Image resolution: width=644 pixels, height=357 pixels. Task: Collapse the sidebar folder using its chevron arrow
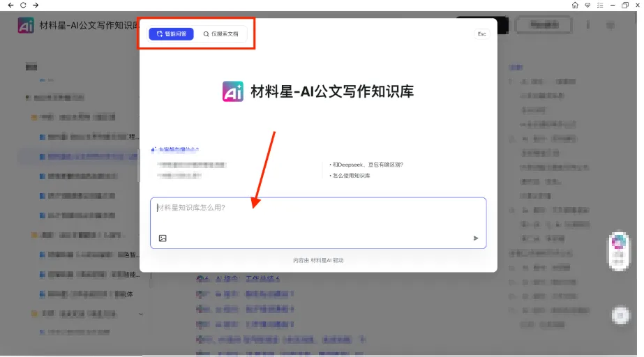coord(141,314)
